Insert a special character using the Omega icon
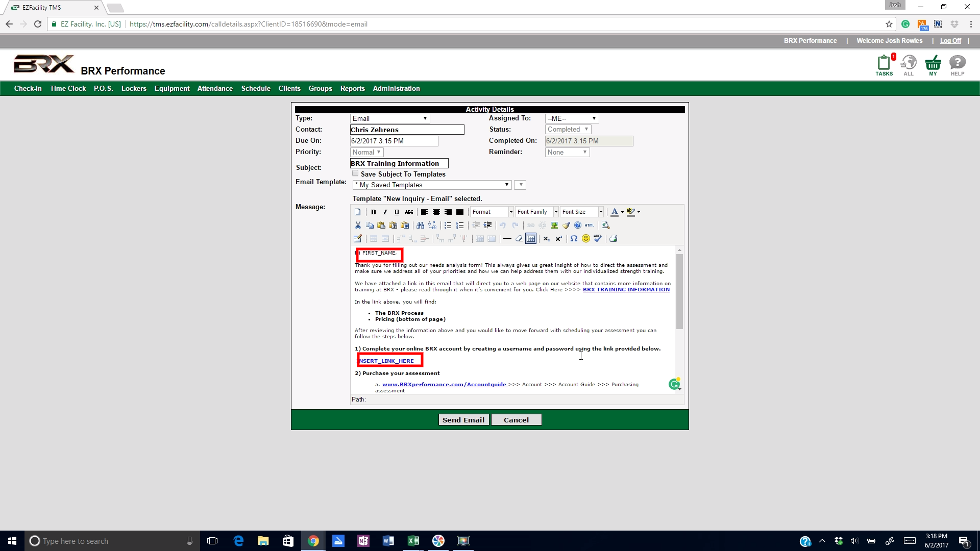 (574, 239)
